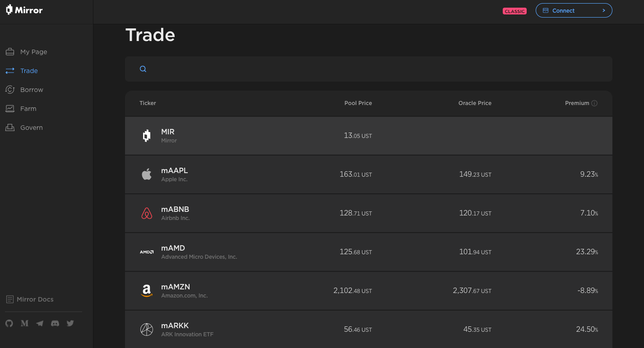
Task: Select the mARKK ARK Innovation ETF row
Action: (368, 330)
